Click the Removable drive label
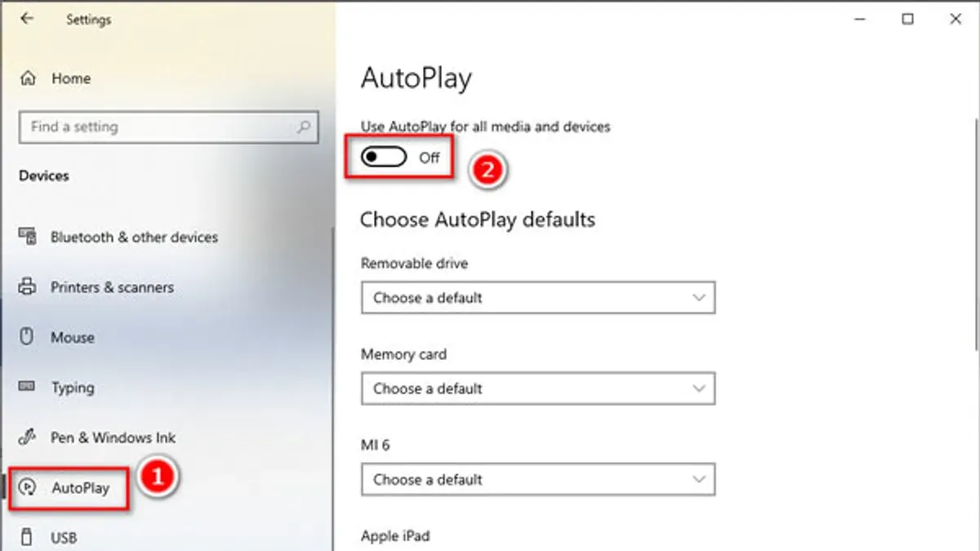This screenshot has width=980, height=551. (415, 264)
